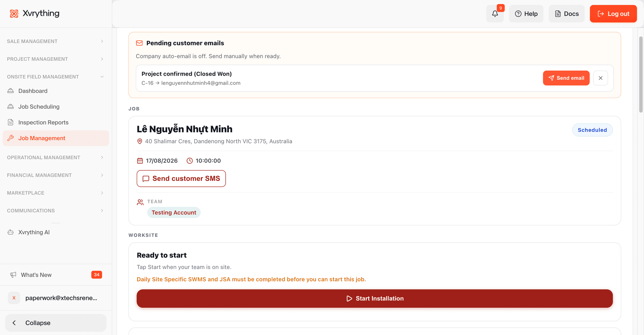
Task: Expand the Project Management section
Action: [56, 59]
